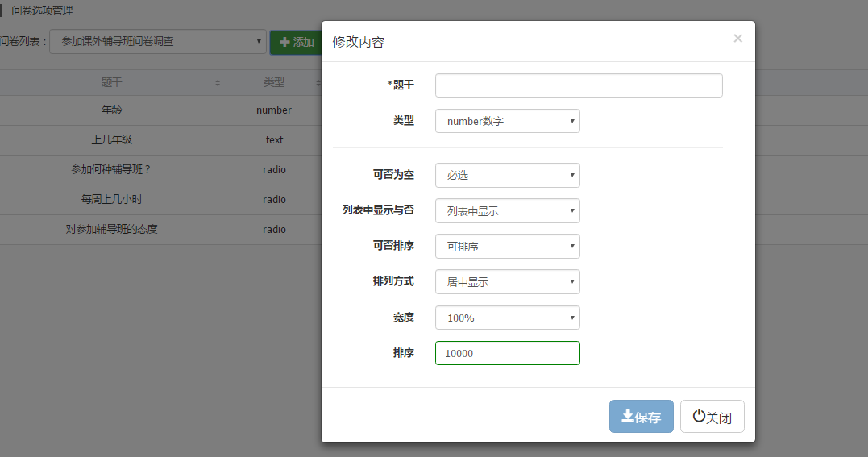Open the 排列方式 dropdown

coord(507,281)
